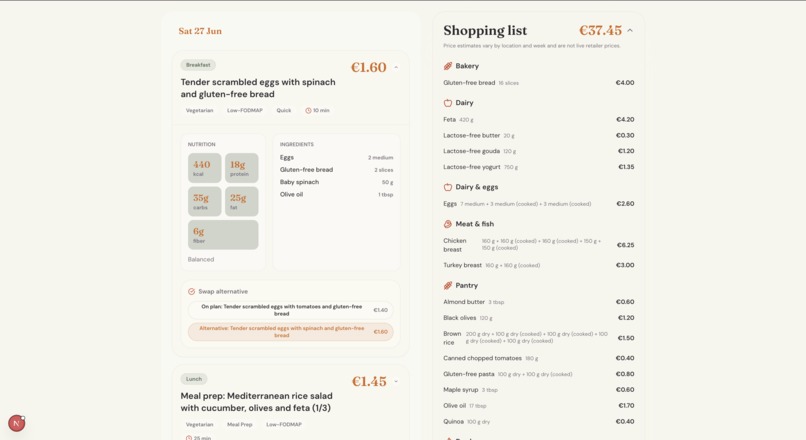806x440 pixels.
Task: Click the Quinoa shopping item
Action: [x=539, y=421]
